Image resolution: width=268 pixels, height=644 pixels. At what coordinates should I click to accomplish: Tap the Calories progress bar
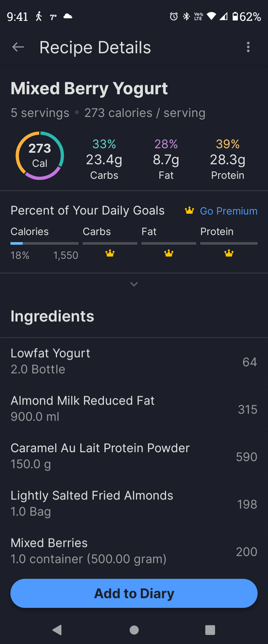(44, 243)
